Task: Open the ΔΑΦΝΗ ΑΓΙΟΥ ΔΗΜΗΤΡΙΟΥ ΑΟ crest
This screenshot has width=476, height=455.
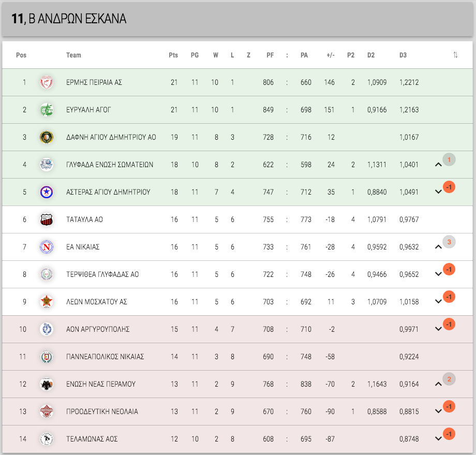Action: click(47, 137)
